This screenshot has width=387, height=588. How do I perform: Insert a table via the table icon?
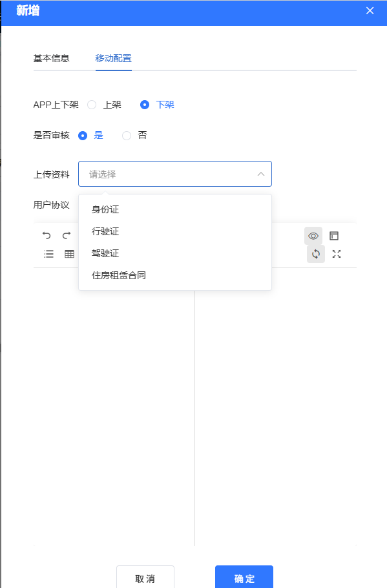tap(69, 254)
